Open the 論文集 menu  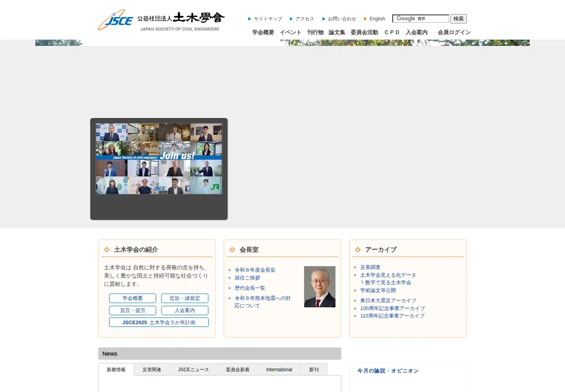pos(337,33)
